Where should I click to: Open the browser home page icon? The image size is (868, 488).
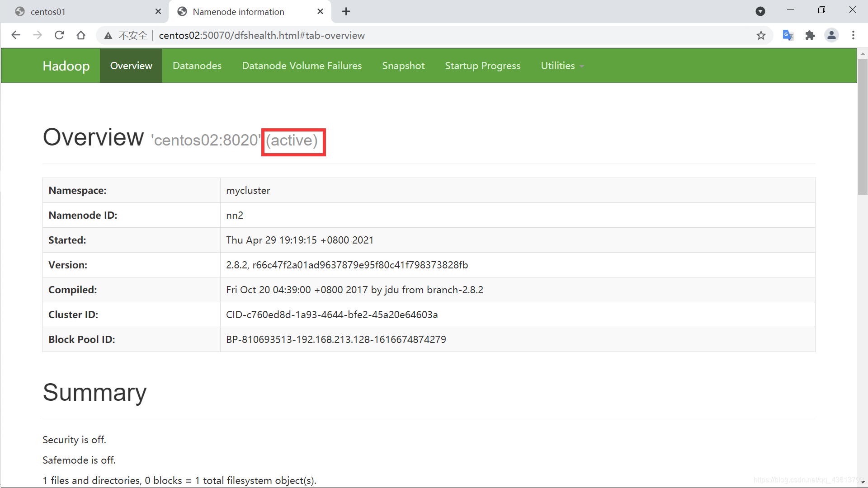pos(81,35)
